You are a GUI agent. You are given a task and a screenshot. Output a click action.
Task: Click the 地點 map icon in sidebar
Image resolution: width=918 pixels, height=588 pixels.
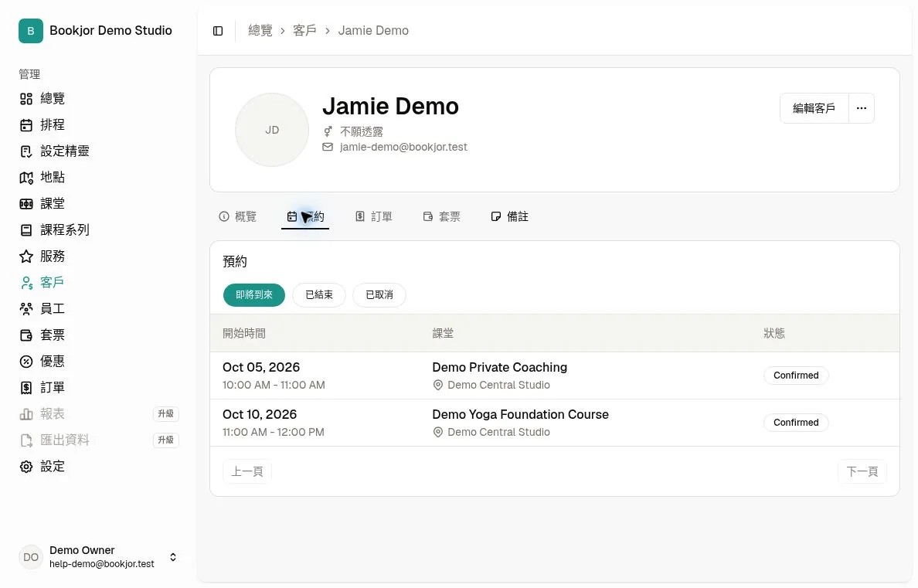[x=25, y=178]
